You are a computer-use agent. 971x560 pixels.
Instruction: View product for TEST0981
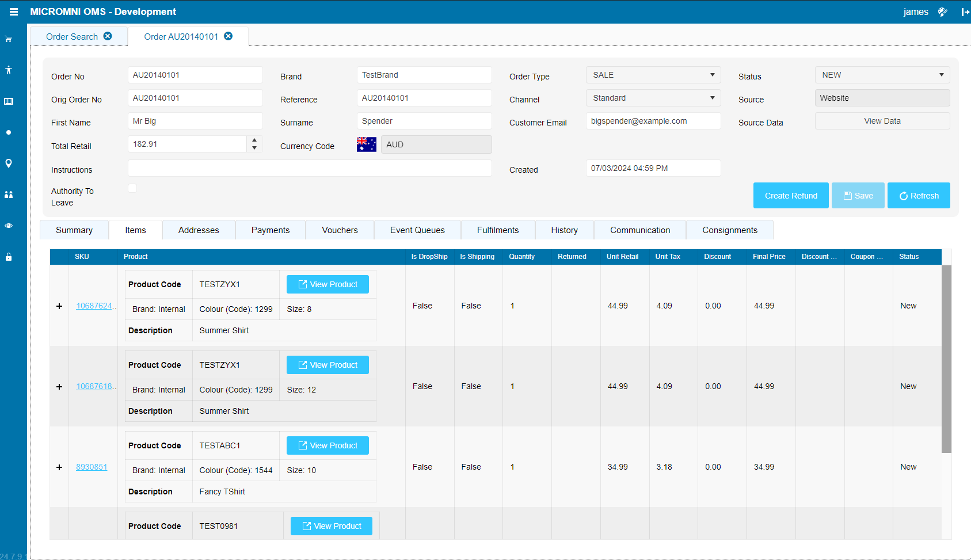(332, 526)
